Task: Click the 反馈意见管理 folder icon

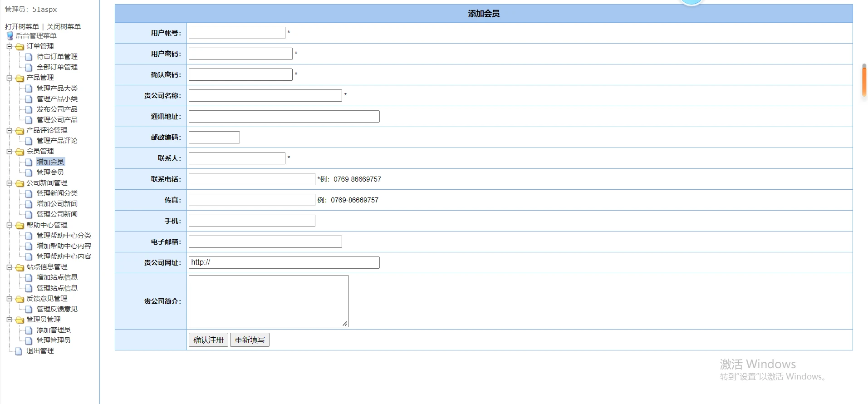Action: tap(20, 299)
